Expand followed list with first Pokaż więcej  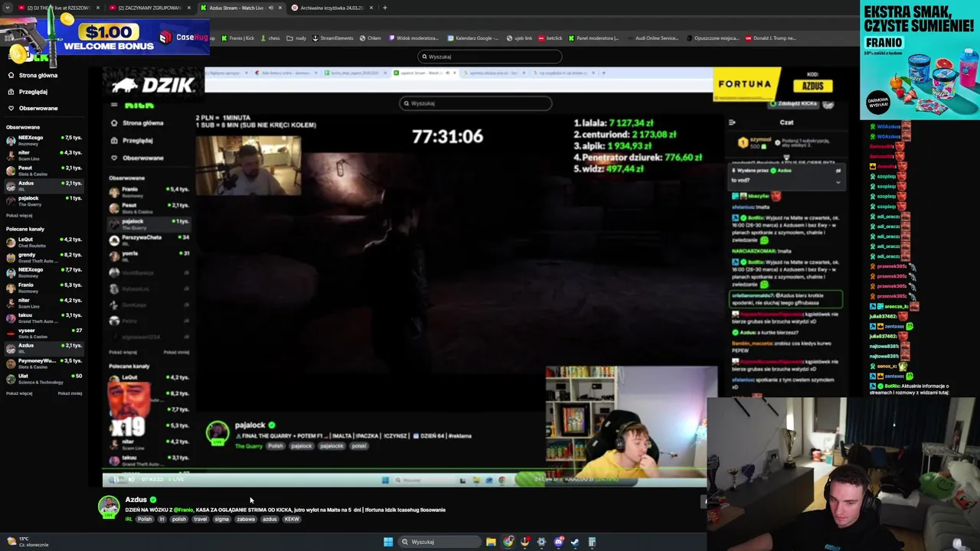point(19,216)
